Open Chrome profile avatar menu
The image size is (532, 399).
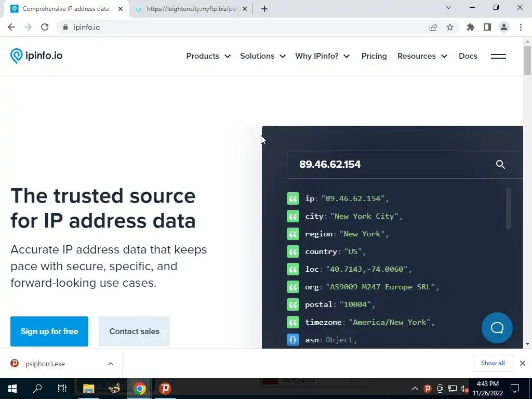(x=504, y=27)
